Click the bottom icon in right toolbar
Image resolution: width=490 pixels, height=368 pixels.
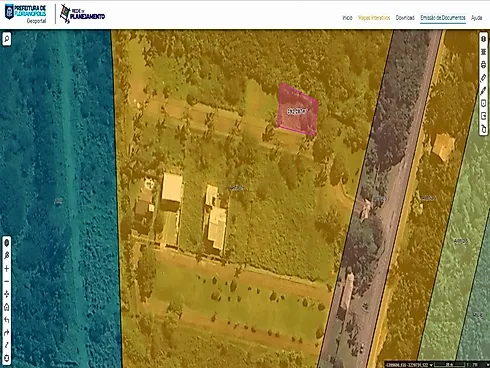pyautogui.click(x=483, y=129)
